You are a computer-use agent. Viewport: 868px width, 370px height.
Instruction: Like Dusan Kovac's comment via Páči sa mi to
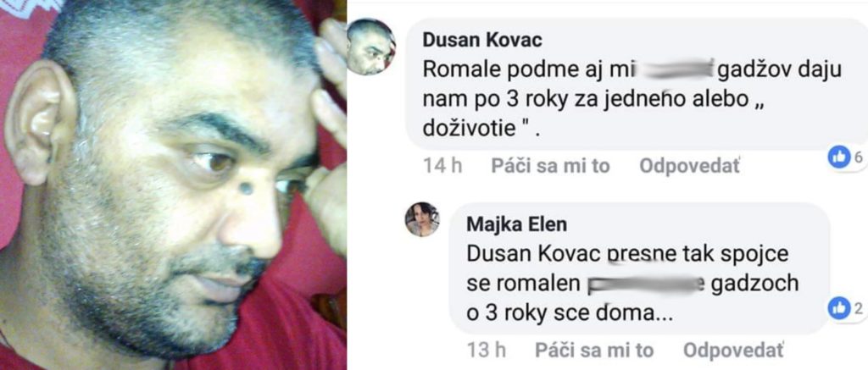click(550, 166)
